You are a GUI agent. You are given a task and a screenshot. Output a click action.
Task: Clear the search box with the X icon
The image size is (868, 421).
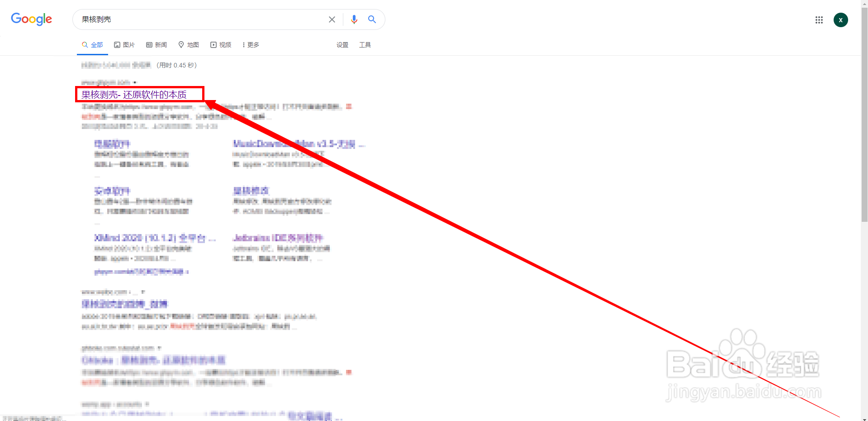coord(332,19)
